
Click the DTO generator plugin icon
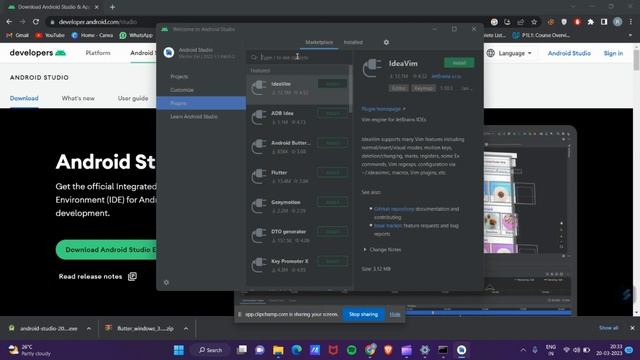[x=259, y=236]
